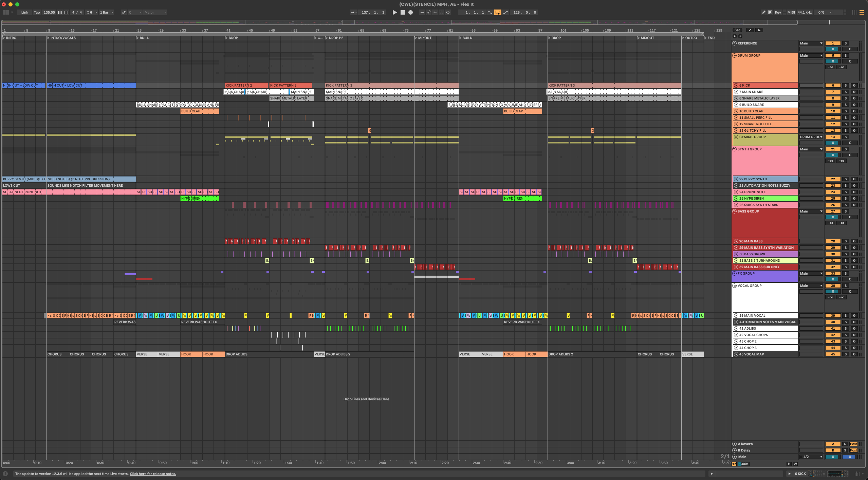Select the KICK PATTERN 3 clip at bar 97
The width and height of the screenshot is (868, 480).
614,86
